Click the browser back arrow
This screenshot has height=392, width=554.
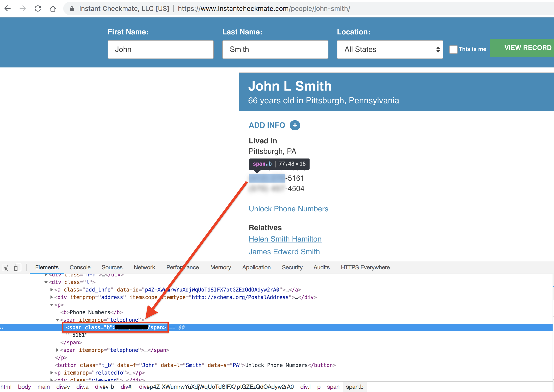click(8, 9)
